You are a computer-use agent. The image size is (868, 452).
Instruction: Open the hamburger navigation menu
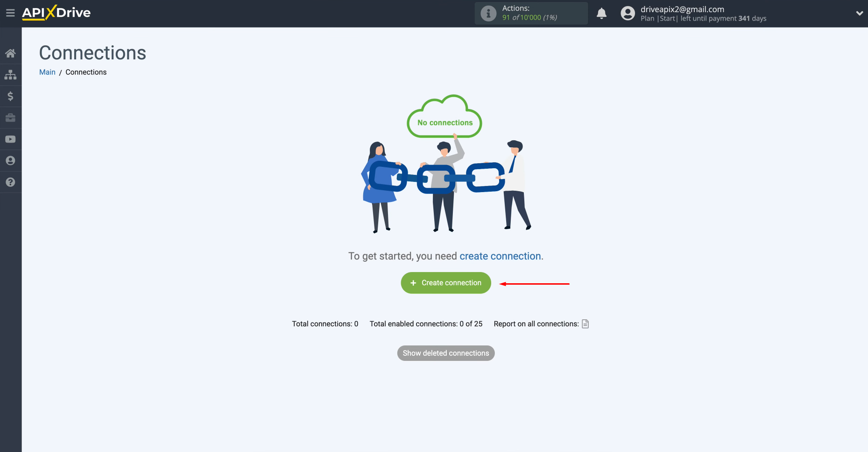10,13
